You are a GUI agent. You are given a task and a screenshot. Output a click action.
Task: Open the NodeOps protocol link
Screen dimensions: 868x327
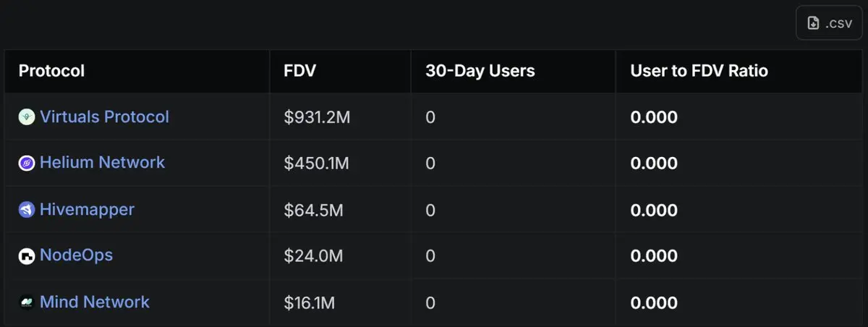[76, 255]
